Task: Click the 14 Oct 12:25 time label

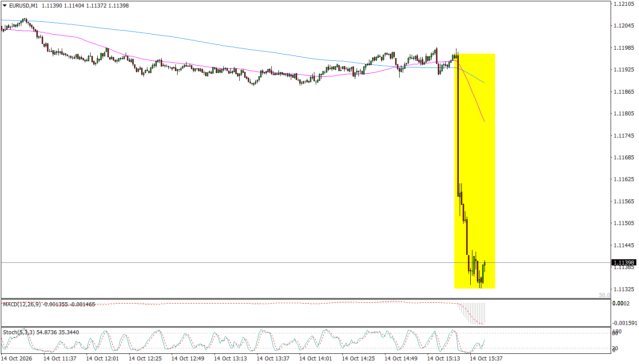Action: click(146, 358)
